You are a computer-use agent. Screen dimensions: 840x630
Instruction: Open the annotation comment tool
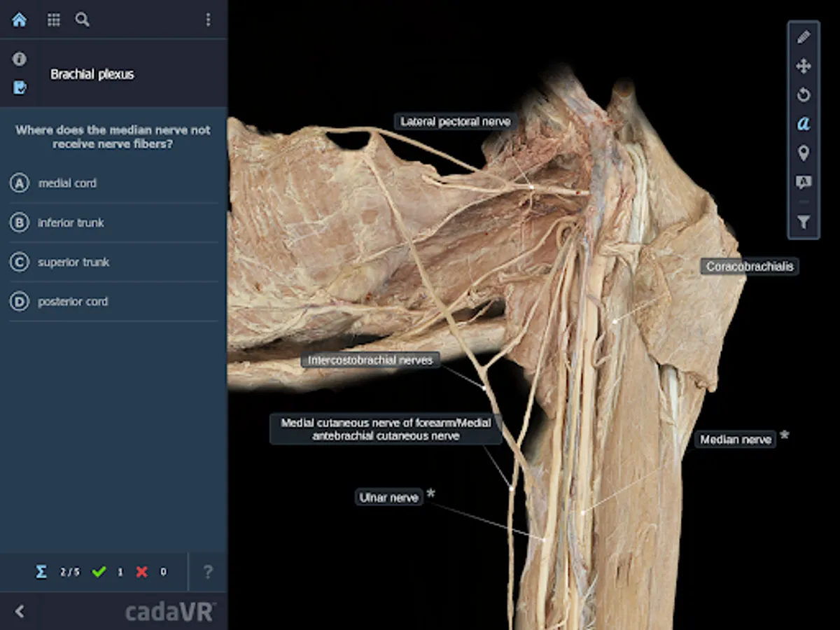coord(803,182)
